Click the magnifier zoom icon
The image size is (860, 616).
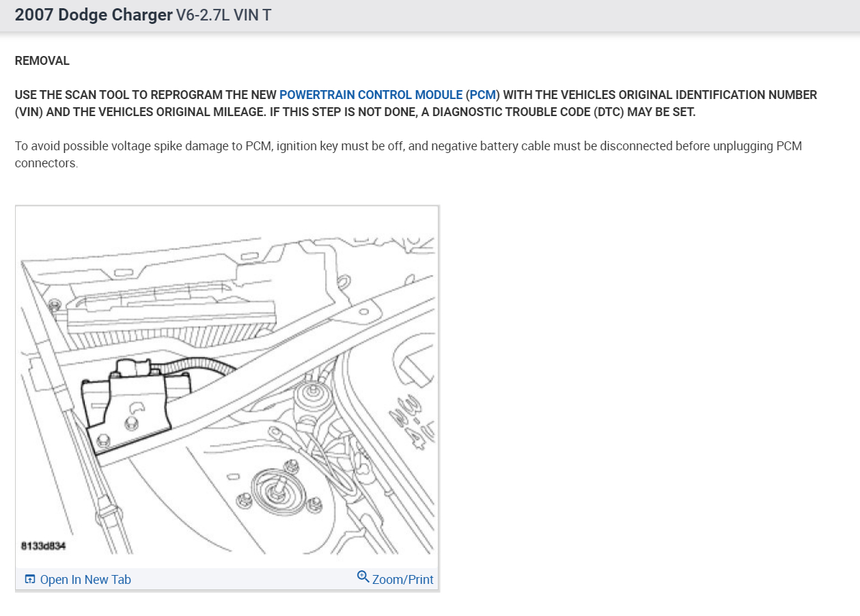click(363, 577)
